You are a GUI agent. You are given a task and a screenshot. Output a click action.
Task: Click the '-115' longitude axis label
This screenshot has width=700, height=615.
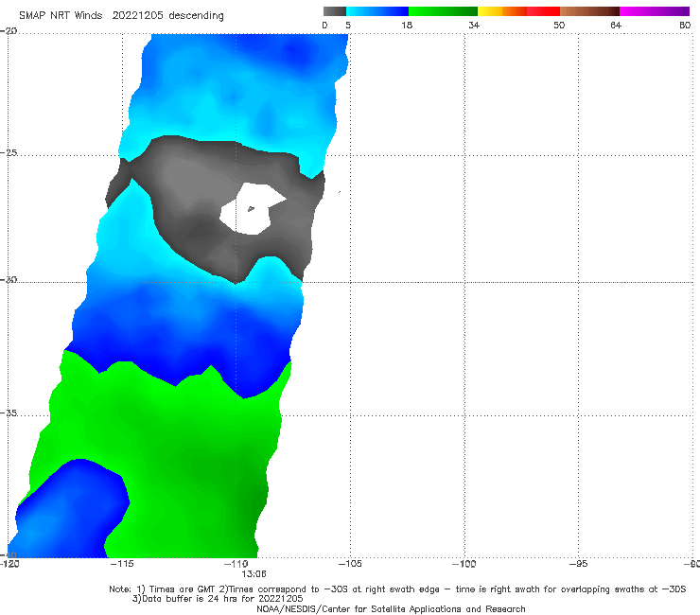pyautogui.click(x=122, y=564)
